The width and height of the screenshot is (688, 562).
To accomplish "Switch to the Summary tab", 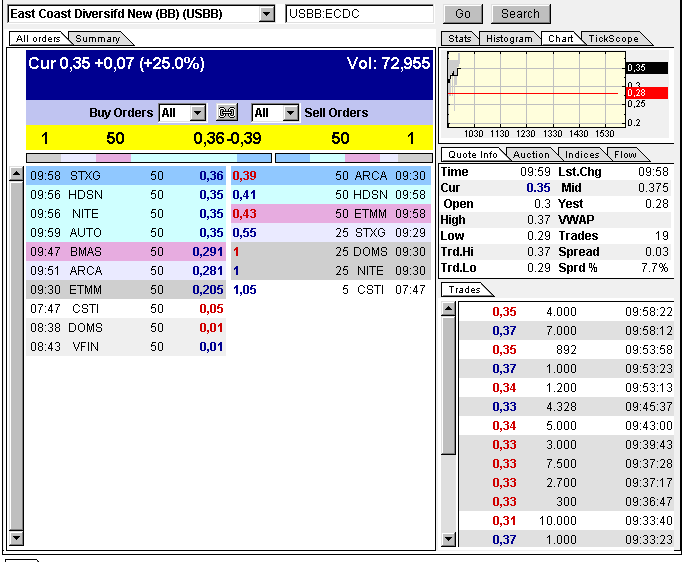I will coord(98,39).
